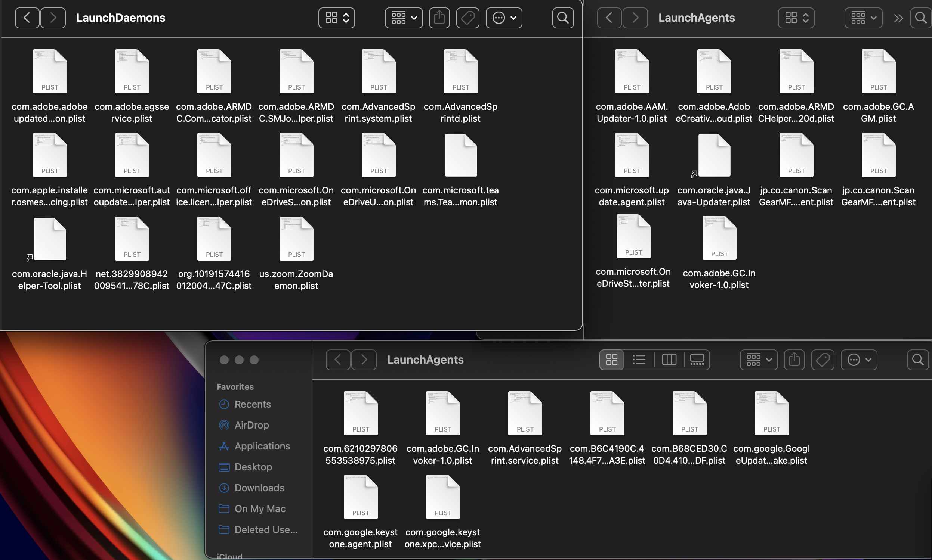Image resolution: width=932 pixels, height=560 pixels.
Task: Click the share icon in the LaunchDaemons toolbar
Action: 439,18
